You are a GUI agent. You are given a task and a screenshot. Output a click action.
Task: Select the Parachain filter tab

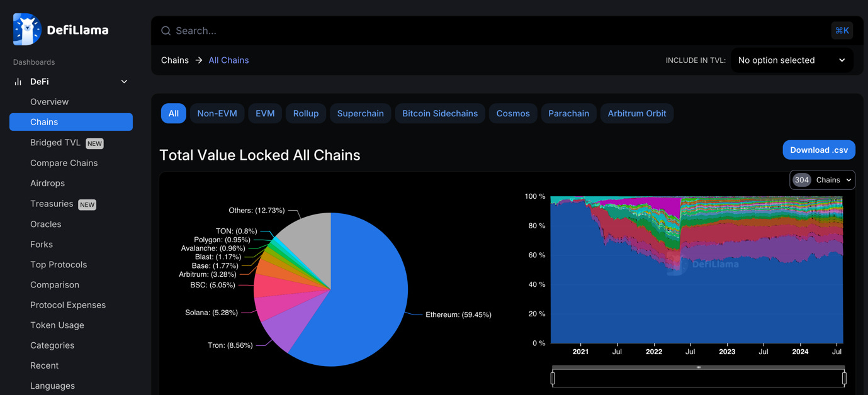[569, 113]
